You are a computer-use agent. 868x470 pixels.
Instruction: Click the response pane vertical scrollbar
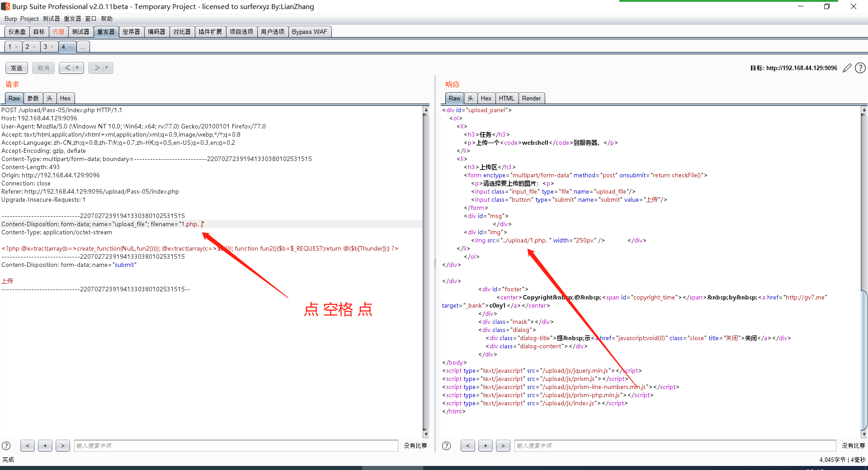coord(864,271)
